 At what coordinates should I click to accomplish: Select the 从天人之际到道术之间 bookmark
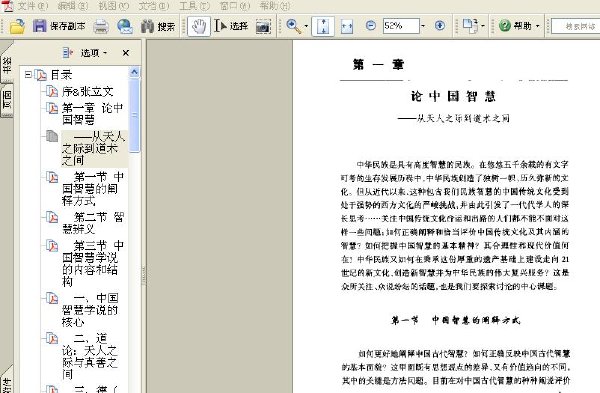[94, 148]
